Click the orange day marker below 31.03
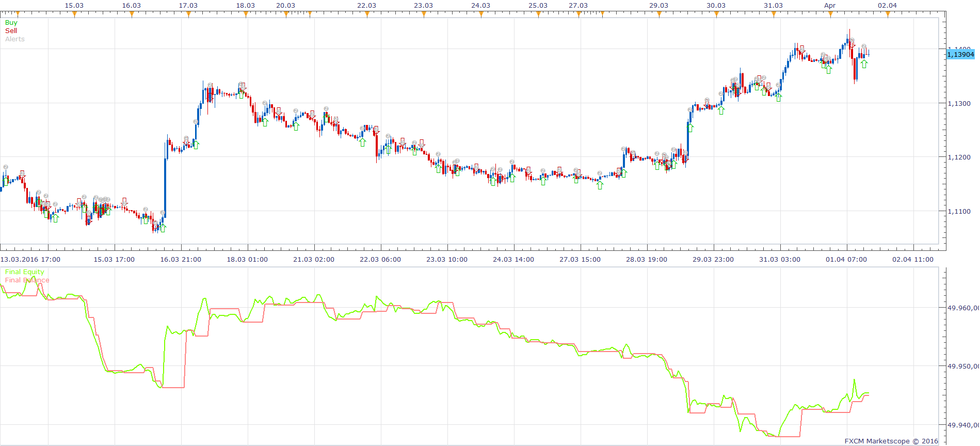This screenshot has height=446, width=980. tap(774, 14)
